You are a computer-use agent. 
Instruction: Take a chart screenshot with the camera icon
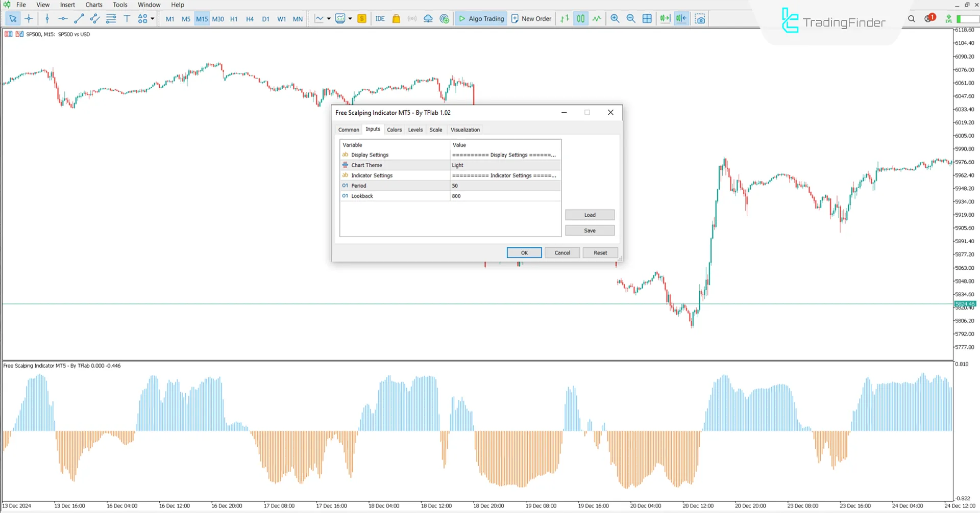tap(700, 18)
